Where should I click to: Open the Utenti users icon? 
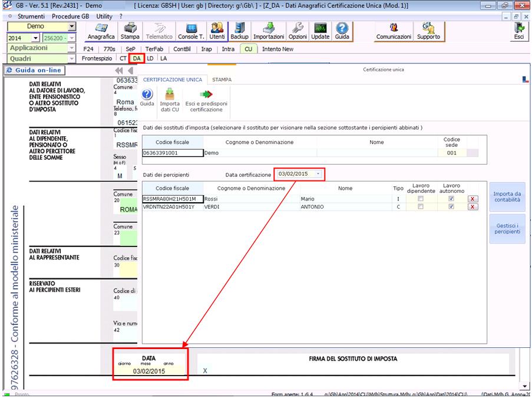[217, 32]
